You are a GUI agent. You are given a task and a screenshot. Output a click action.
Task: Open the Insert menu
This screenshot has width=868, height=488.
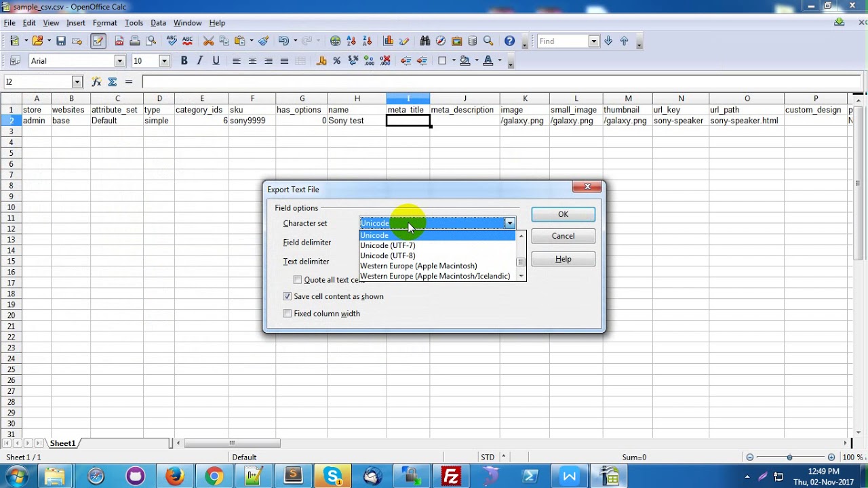(76, 23)
